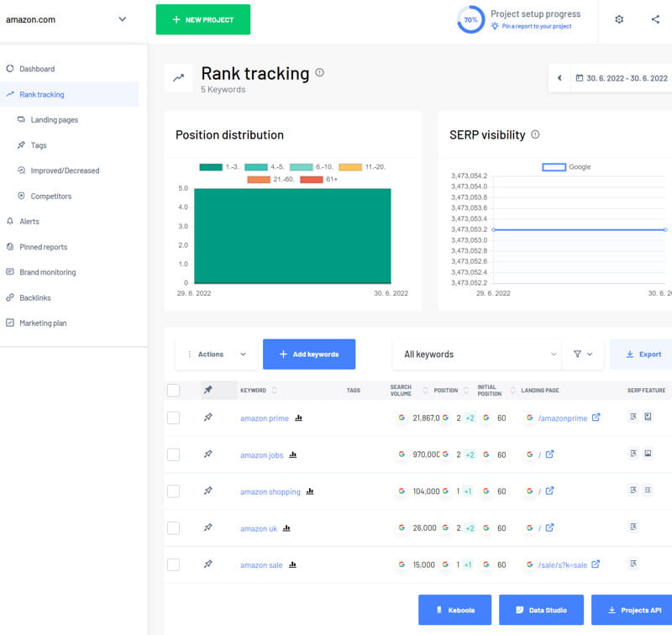
Task: Click the New Project button
Action: (x=203, y=19)
